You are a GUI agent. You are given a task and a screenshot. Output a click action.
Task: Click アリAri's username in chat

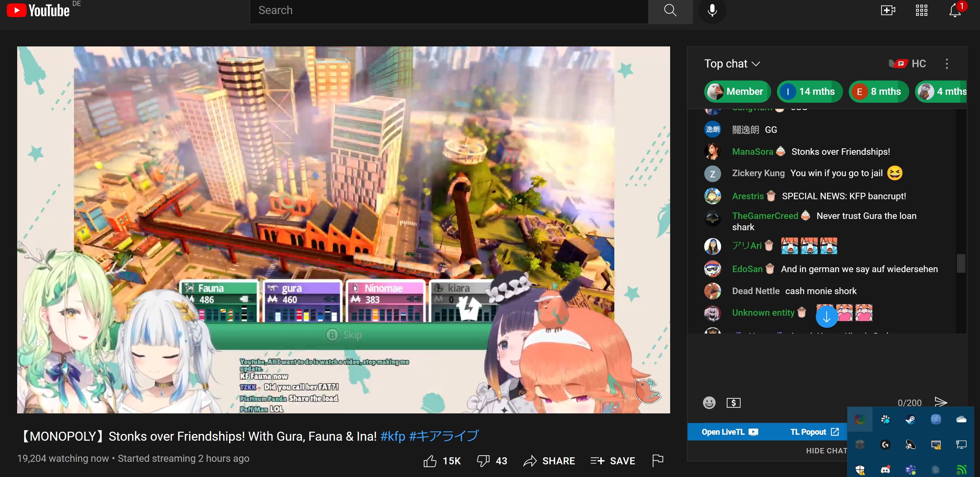[x=746, y=245]
